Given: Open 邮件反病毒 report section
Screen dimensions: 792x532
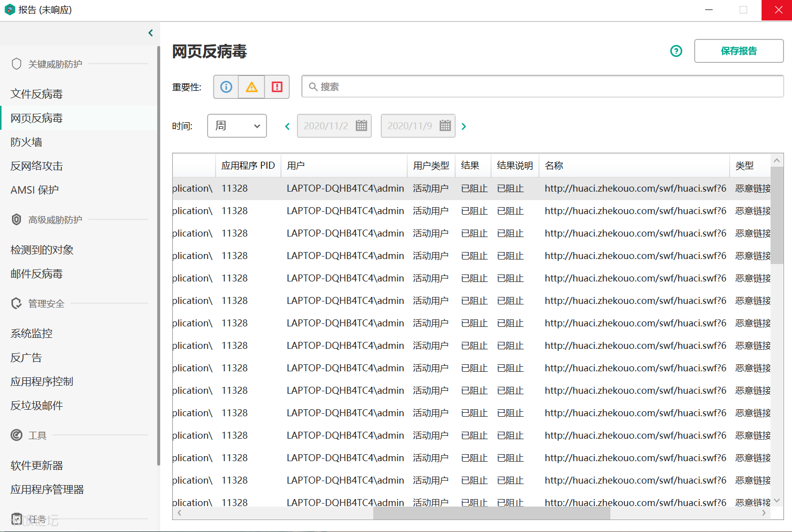Looking at the screenshot, I should pos(36,273).
